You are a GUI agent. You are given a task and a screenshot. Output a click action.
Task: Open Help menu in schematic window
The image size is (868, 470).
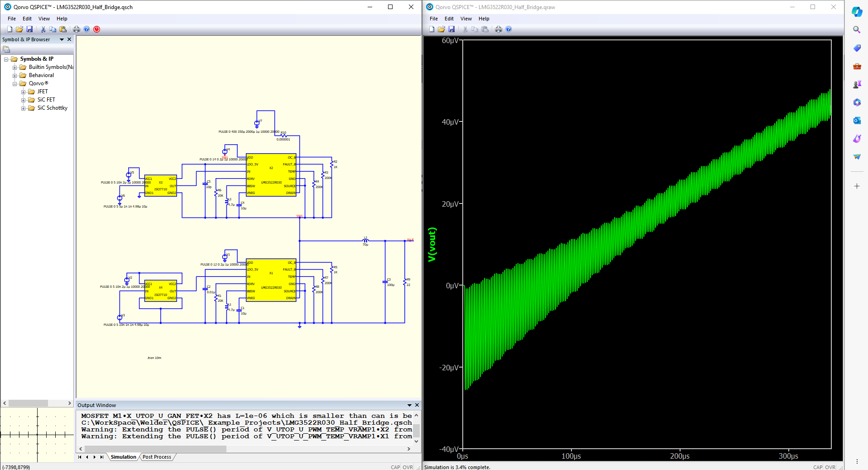click(62, 19)
